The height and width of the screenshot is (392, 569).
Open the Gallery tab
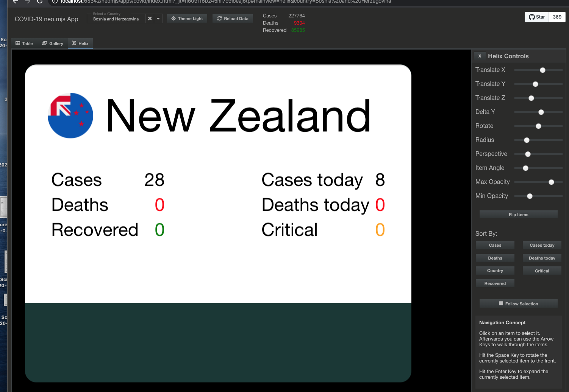[52, 44]
